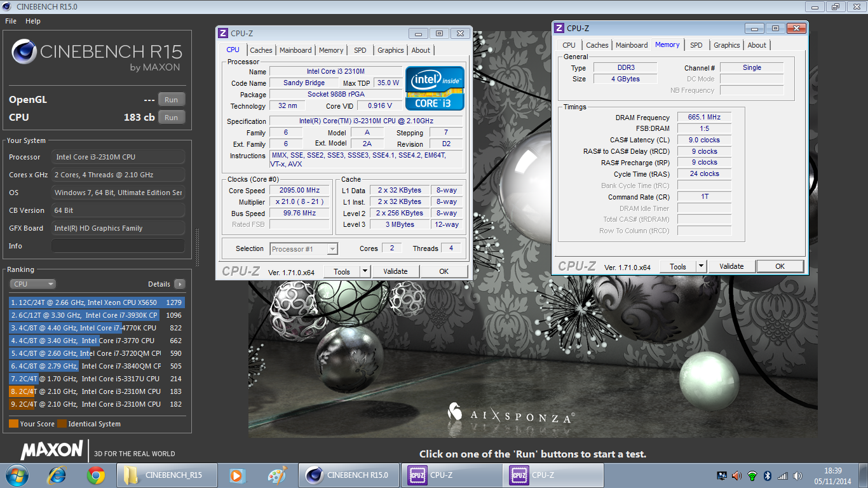
Task: Select Core i5-3317U ranking row
Action: click(97, 379)
